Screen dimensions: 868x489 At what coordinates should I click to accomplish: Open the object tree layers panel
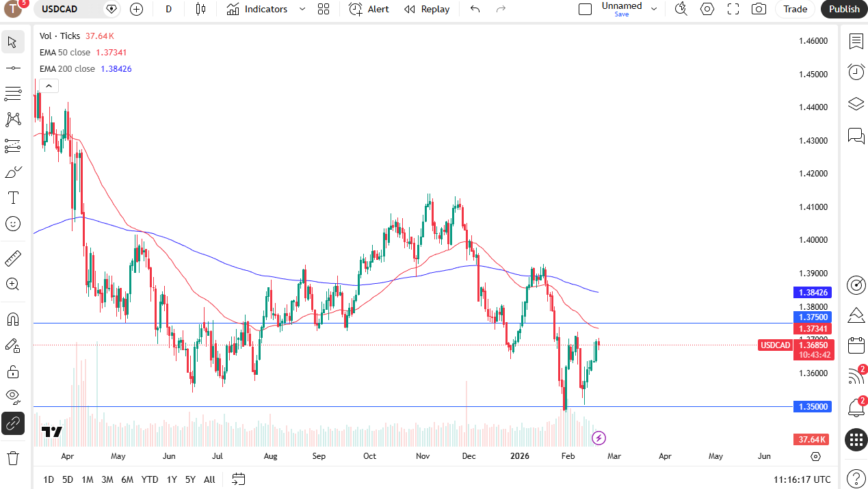coord(856,104)
